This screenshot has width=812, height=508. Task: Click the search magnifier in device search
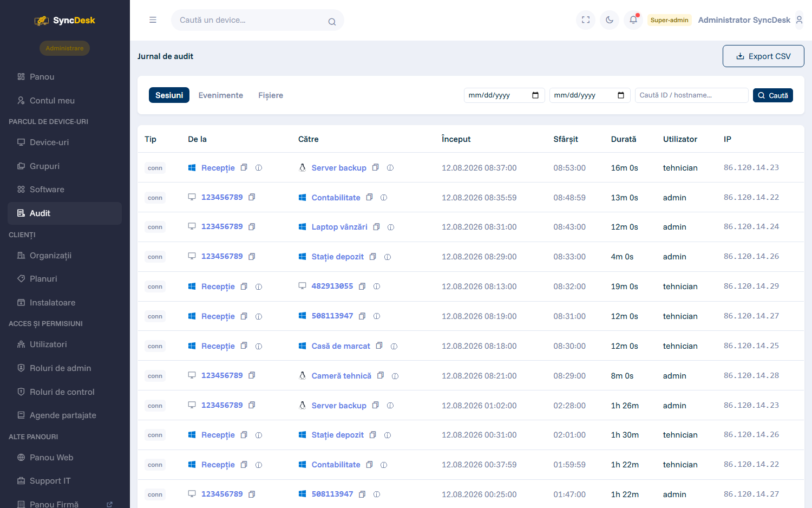coord(332,22)
